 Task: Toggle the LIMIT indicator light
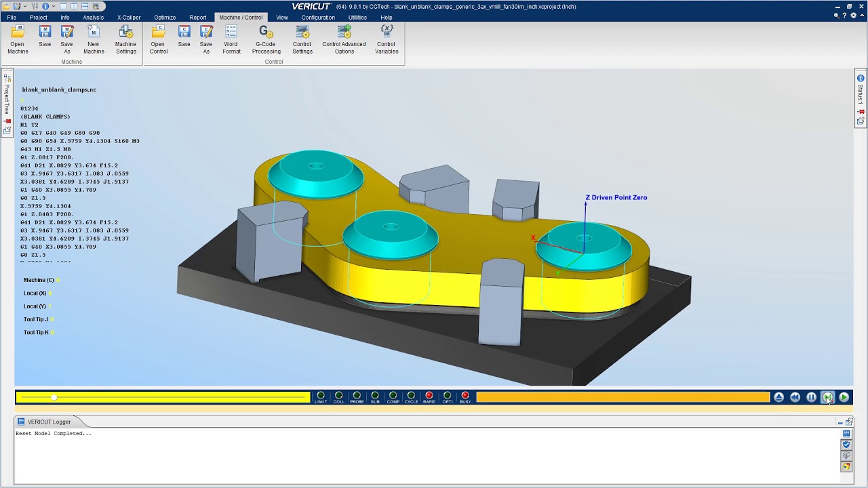[321, 396]
